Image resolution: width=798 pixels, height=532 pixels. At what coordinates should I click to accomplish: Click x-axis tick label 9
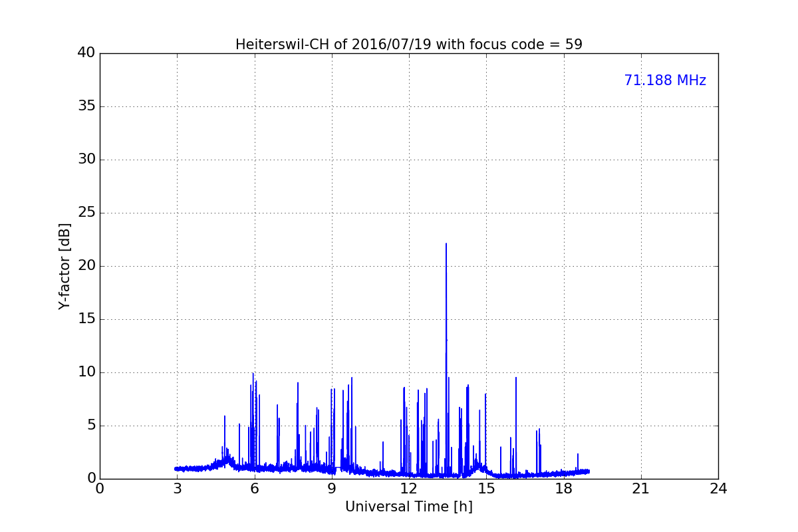point(332,489)
